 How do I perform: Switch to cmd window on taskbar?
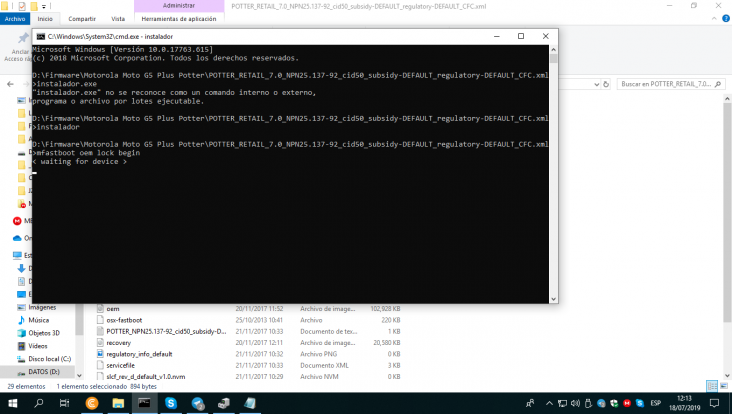click(x=144, y=403)
